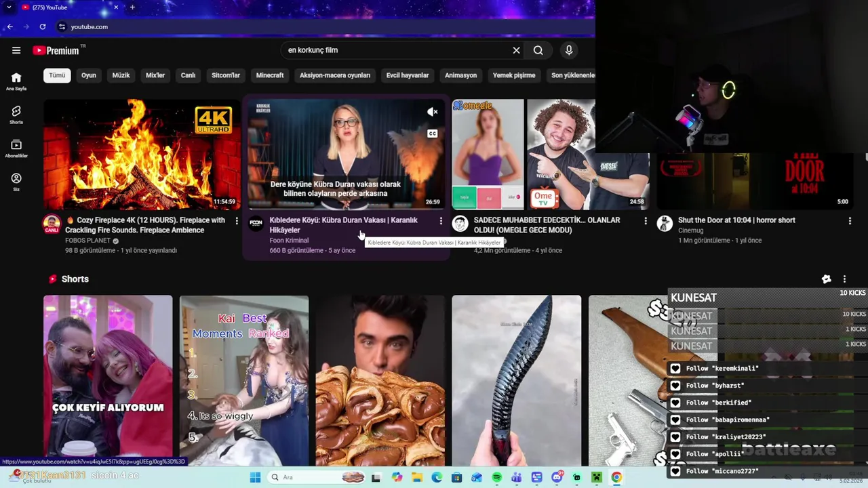The width and height of the screenshot is (868, 488).
Task: Open the FOBOS PLANET channel avatar
Action: click(52, 224)
